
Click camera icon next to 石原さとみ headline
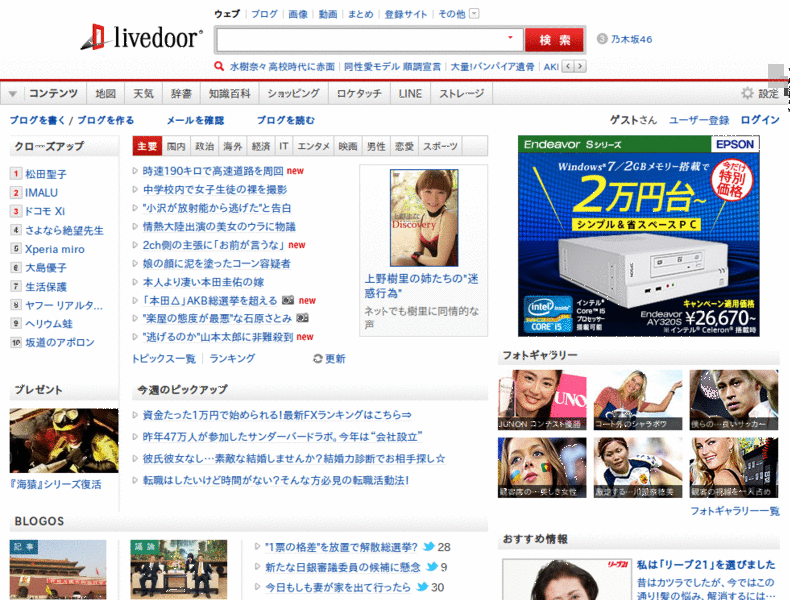coord(302,318)
